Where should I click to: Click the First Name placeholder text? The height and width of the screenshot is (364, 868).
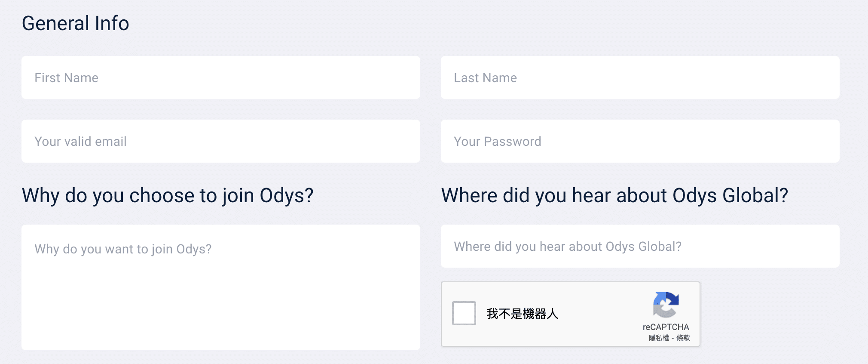point(67,78)
